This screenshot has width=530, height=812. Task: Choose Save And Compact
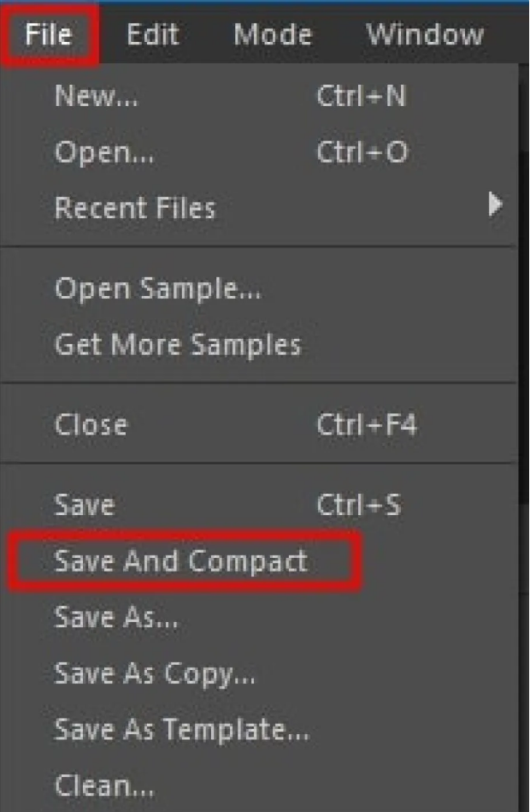pos(180,561)
